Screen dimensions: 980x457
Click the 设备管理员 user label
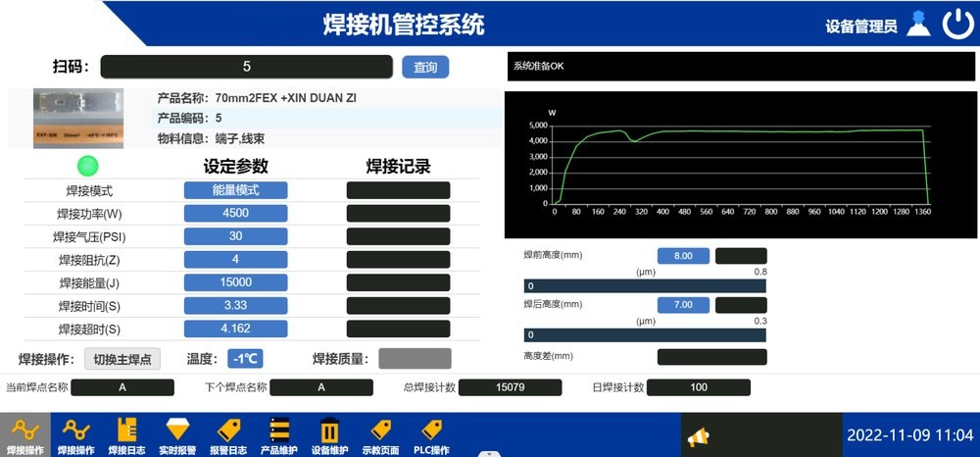(861, 26)
